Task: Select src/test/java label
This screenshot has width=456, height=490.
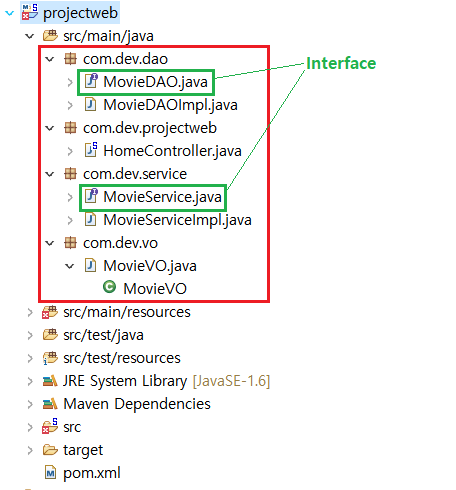Action: tap(103, 335)
